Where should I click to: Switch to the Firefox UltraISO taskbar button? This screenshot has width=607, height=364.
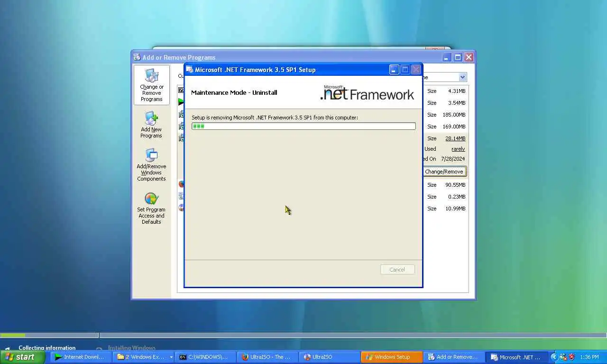click(x=267, y=357)
